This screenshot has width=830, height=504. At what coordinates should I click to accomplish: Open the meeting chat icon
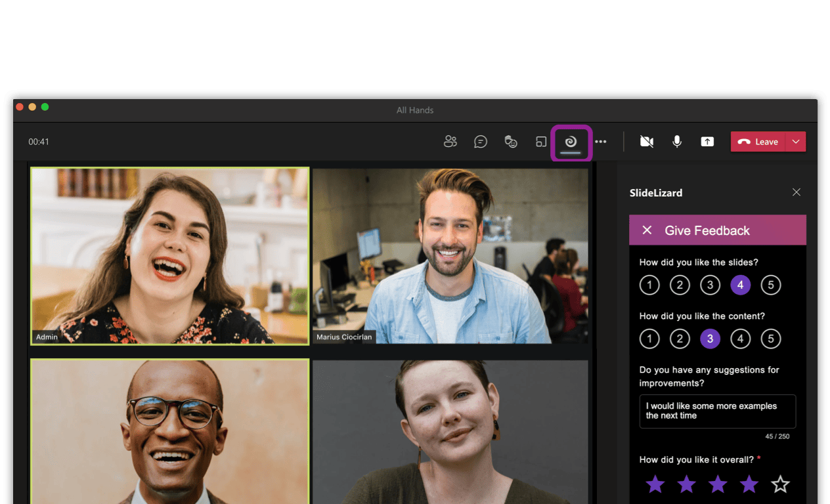pyautogui.click(x=481, y=142)
